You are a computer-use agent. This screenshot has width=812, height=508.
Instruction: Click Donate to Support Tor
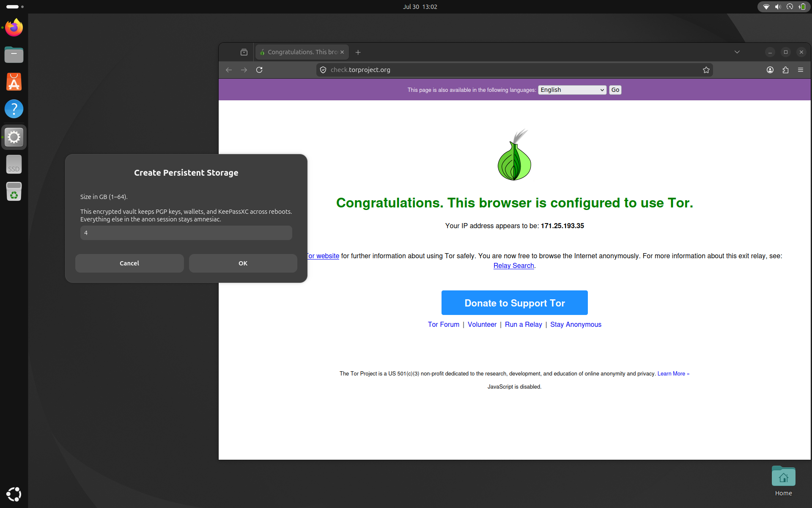(514, 303)
